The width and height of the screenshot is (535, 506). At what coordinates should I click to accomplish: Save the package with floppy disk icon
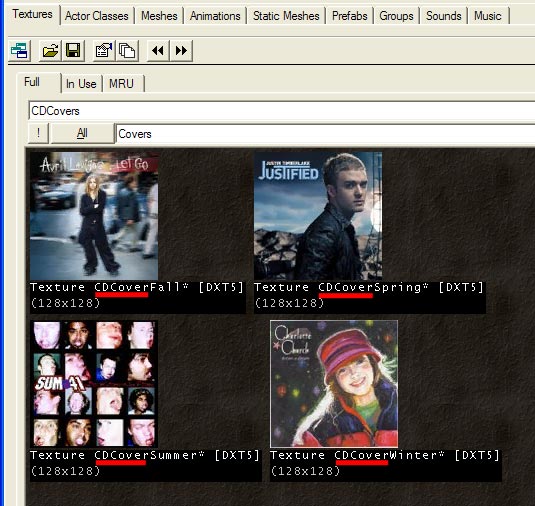73,51
